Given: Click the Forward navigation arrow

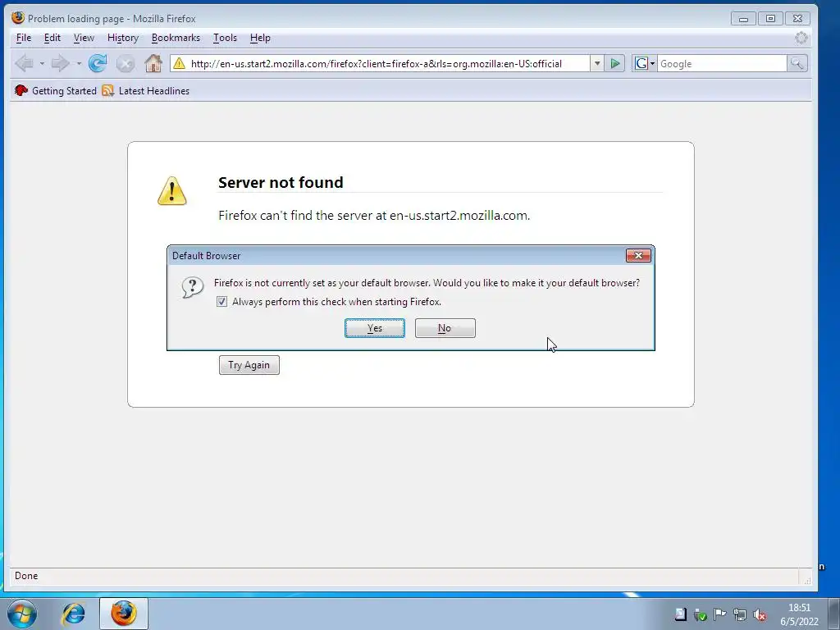Looking at the screenshot, I should [x=60, y=64].
